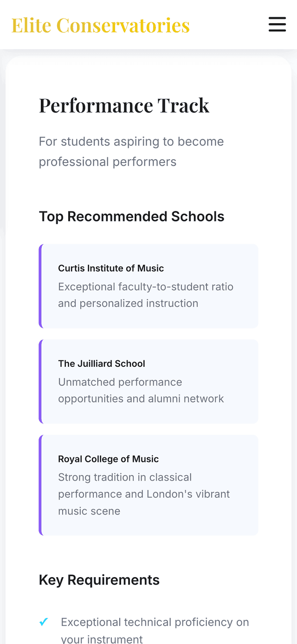Open the Curtis Institute of Music title
The height and width of the screenshot is (644, 297).
111,268
